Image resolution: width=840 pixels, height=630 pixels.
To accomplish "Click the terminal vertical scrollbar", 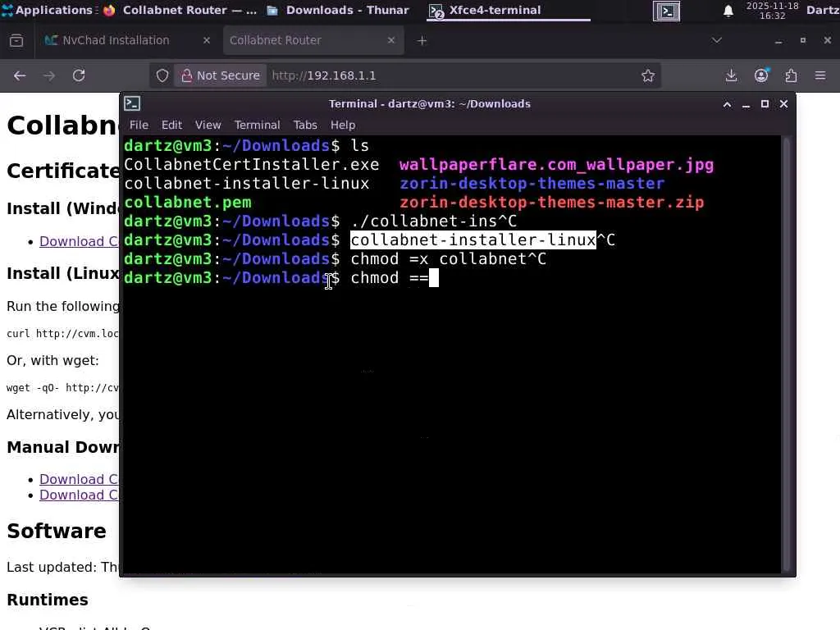I will pyautogui.click(x=787, y=354).
